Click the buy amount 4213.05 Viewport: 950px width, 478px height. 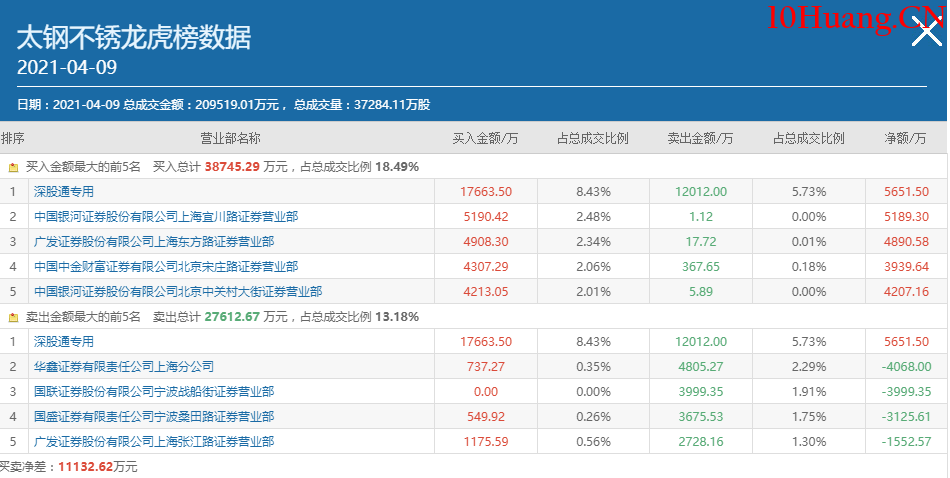[x=486, y=291]
